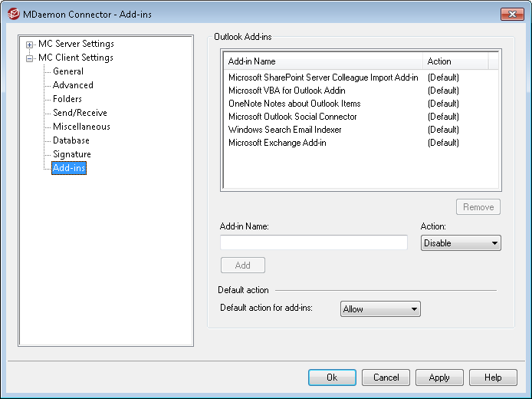The width and height of the screenshot is (532, 399).
Task: Select General in the settings tree
Action: 68,71
